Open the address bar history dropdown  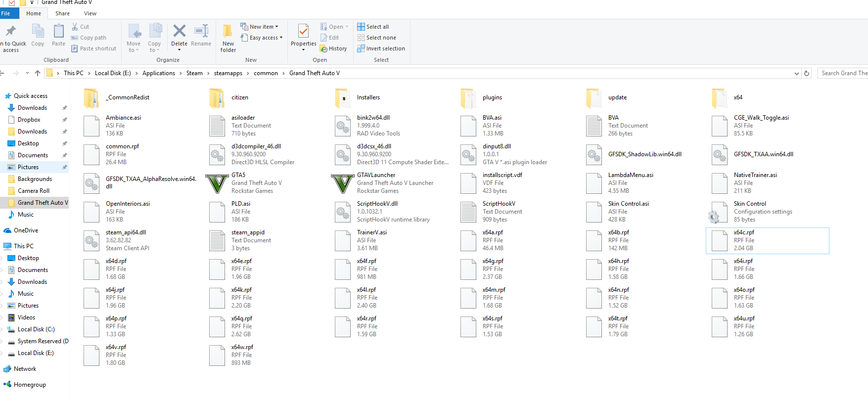(796, 73)
